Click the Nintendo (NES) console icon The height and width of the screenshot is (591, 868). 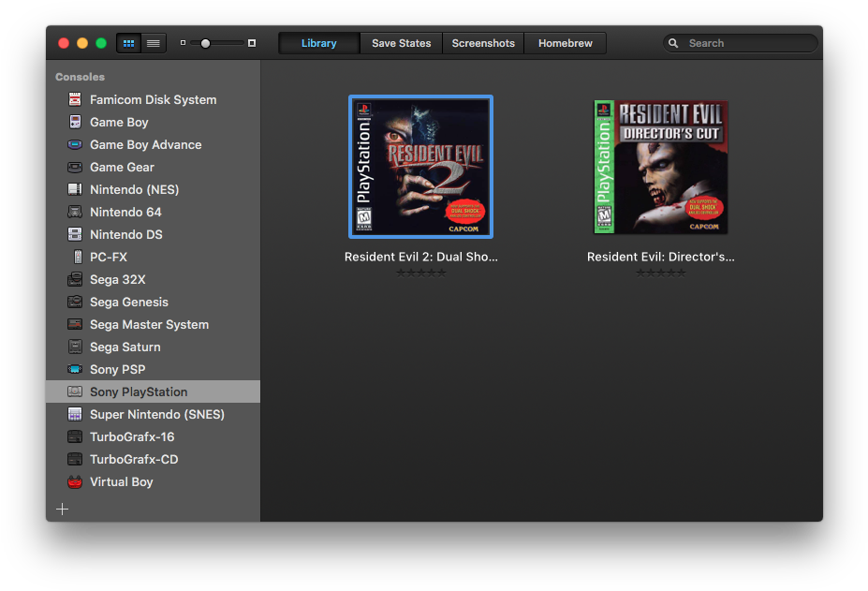(x=75, y=189)
